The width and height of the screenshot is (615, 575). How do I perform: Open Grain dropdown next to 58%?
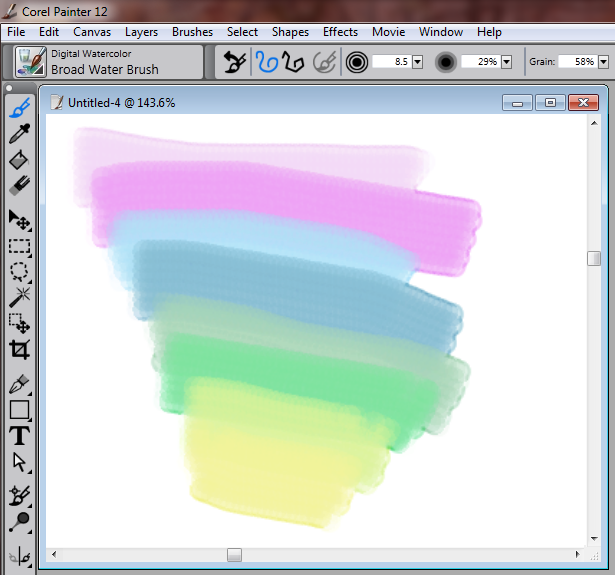pos(604,62)
